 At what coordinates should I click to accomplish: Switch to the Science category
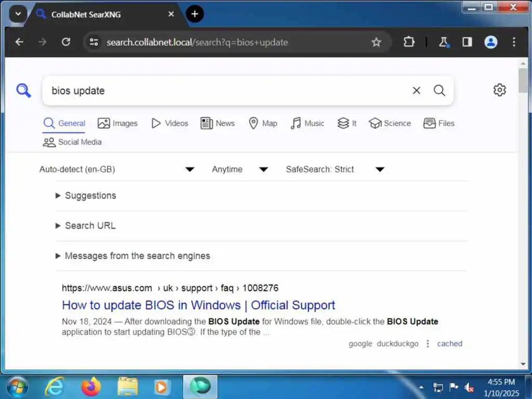click(x=390, y=123)
